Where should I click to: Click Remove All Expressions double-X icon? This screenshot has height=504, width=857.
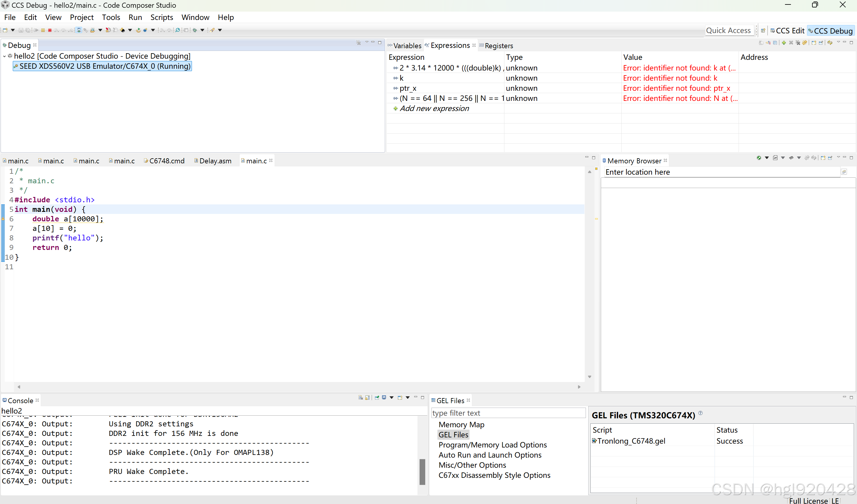[798, 43]
